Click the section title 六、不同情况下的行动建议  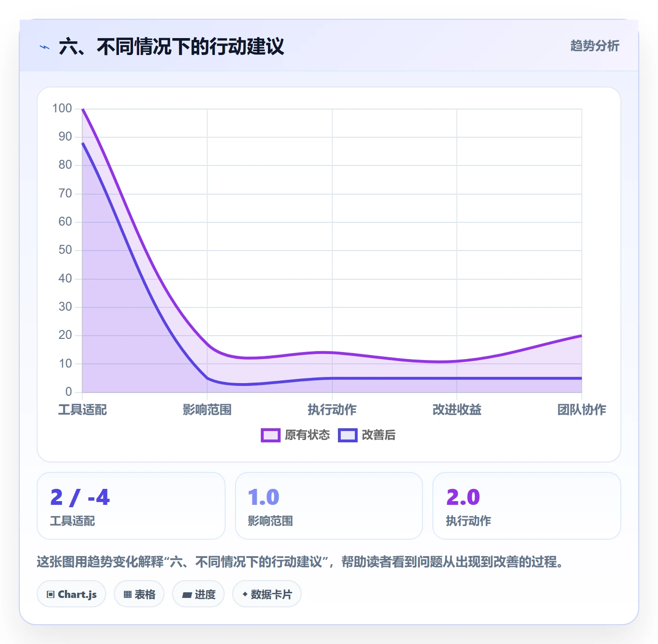click(x=172, y=47)
